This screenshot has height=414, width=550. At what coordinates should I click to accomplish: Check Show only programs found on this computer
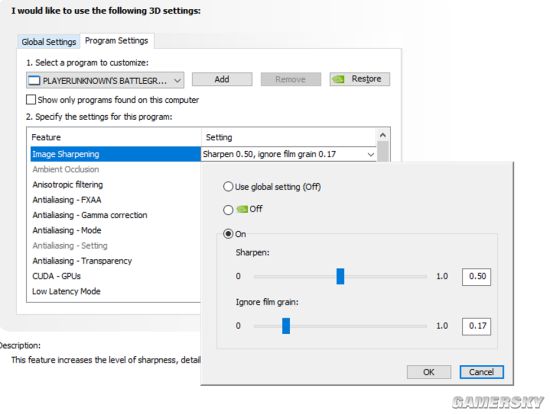click(x=31, y=100)
